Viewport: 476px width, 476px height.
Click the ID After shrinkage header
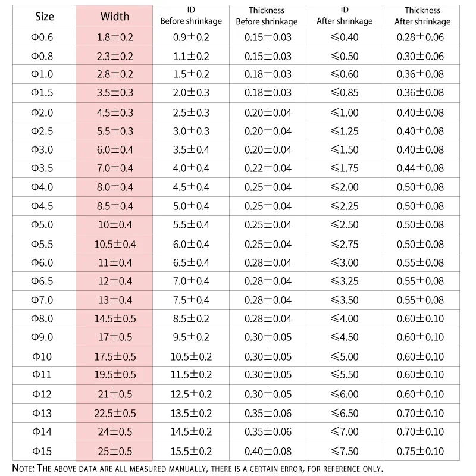click(x=345, y=16)
